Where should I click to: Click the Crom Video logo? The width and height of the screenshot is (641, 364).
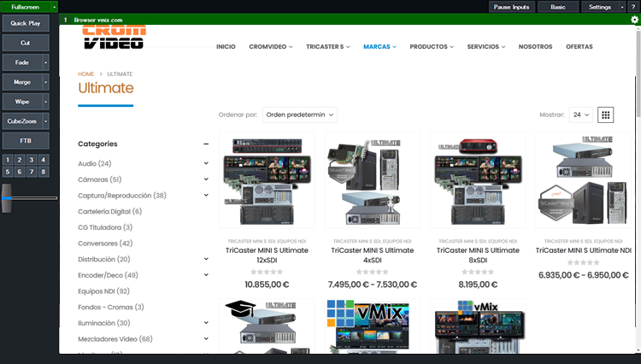point(114,38)
